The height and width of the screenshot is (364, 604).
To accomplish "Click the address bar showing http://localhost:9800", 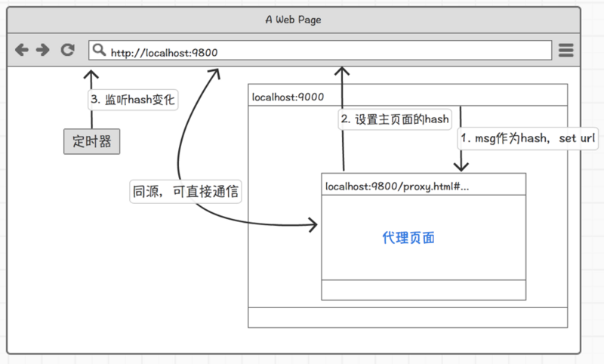I will (320, 51).
